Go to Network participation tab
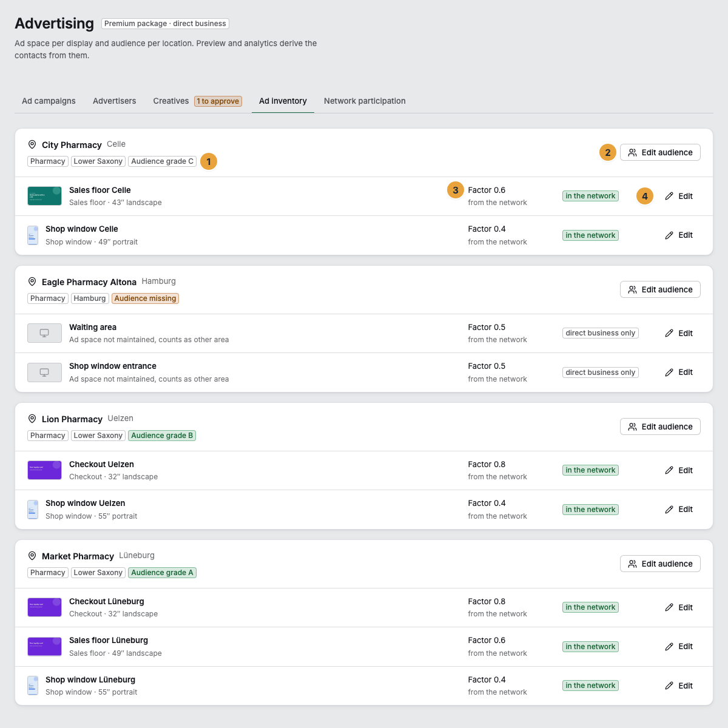 click(x=365, y=101)
